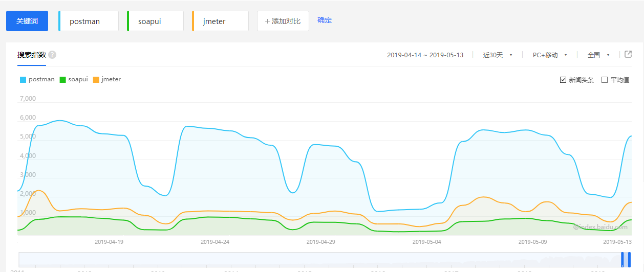Click the 2,000 y-axis value
644x272 pixels.
click(28, 194)
